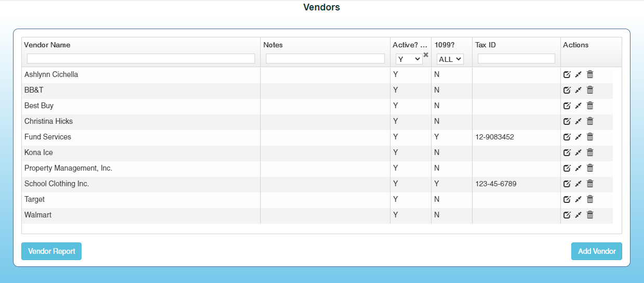Screen dimensions: 644x283
Task: Edit the Walmart vendor entry
Action: [567, 215]
